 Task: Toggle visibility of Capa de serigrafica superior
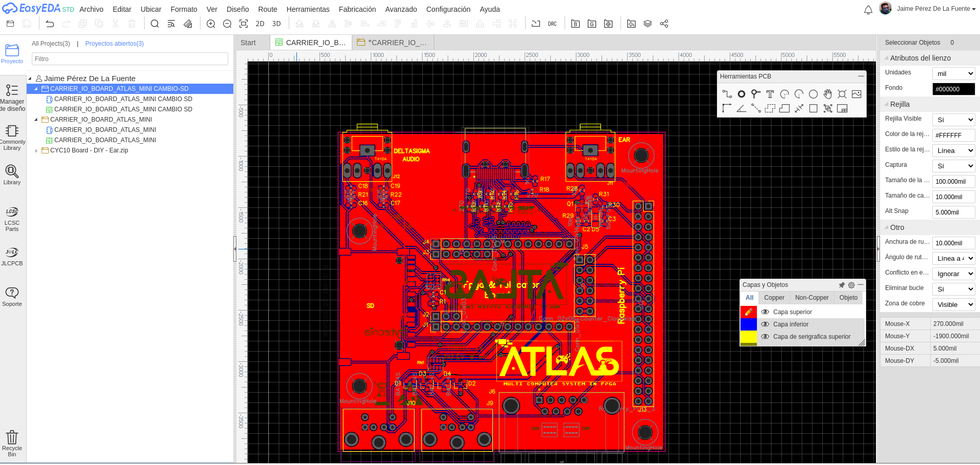(765, 337)
